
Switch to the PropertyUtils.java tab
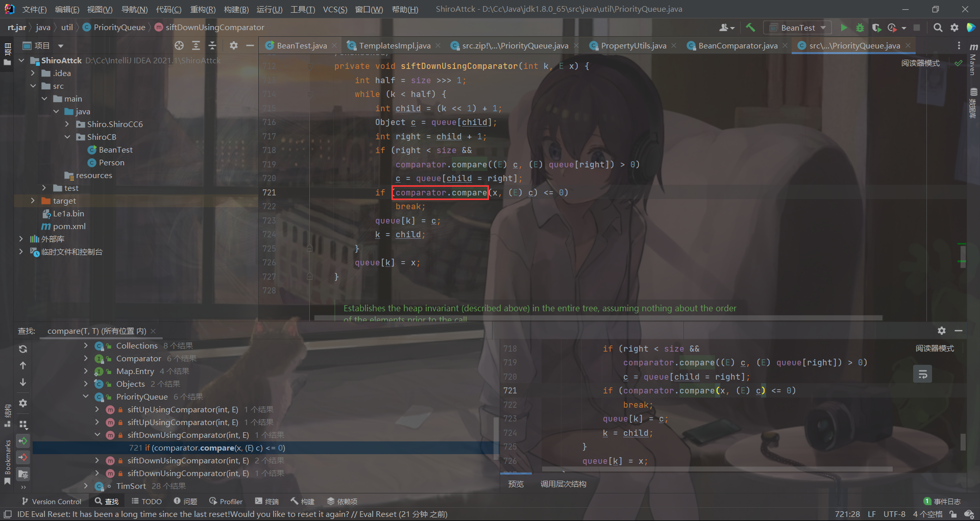(633, 45)
